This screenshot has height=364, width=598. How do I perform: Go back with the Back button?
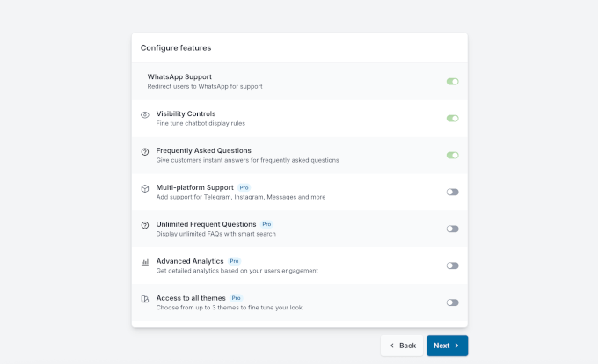(402, 346)
